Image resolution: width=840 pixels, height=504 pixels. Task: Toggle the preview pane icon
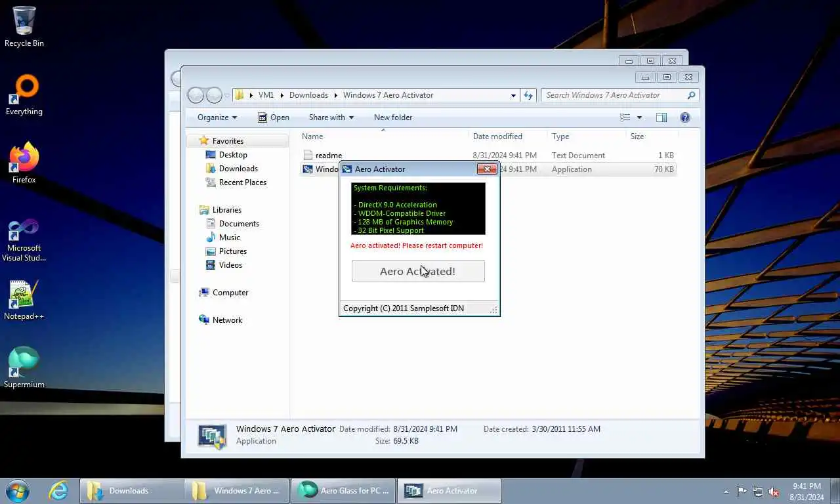tap(661, 117)
